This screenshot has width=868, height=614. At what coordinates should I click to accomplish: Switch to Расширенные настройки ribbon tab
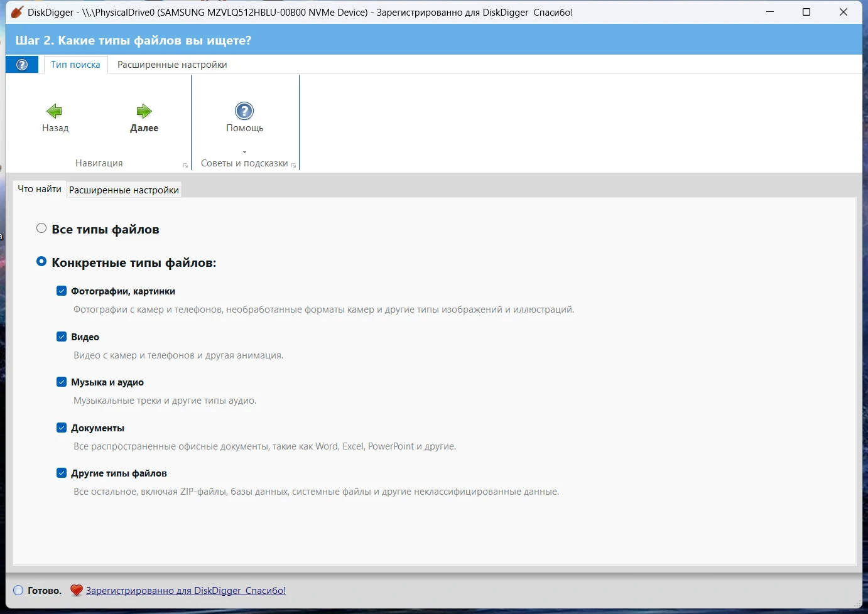pyautogui.click(x=172, y=65)
